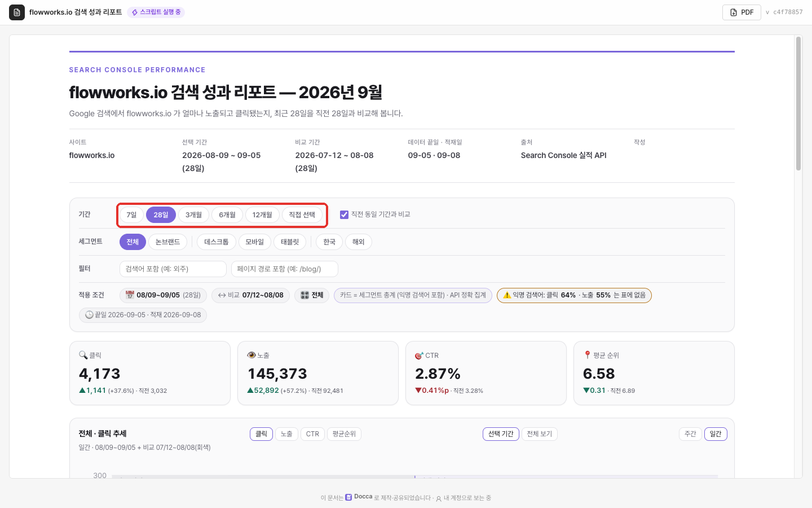Click the '내 계정으로 보는 중' footer text
This screenshot has width=812, height=508.
(467, 498)
